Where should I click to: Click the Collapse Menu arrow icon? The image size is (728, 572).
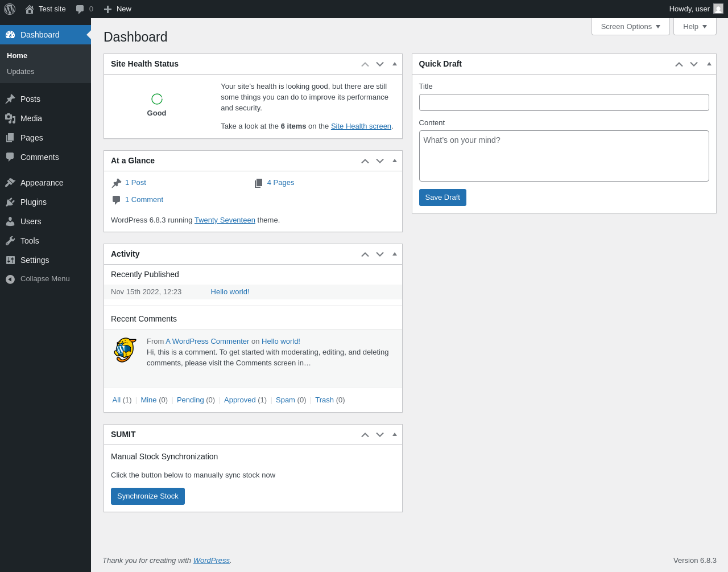click(10, 279)
